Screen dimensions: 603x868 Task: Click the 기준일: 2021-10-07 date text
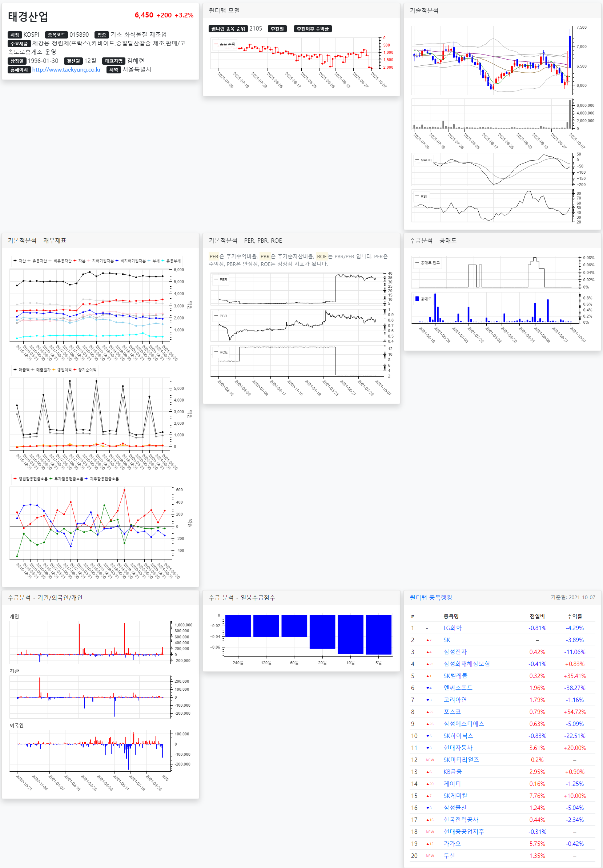click(x=573, y=597)
